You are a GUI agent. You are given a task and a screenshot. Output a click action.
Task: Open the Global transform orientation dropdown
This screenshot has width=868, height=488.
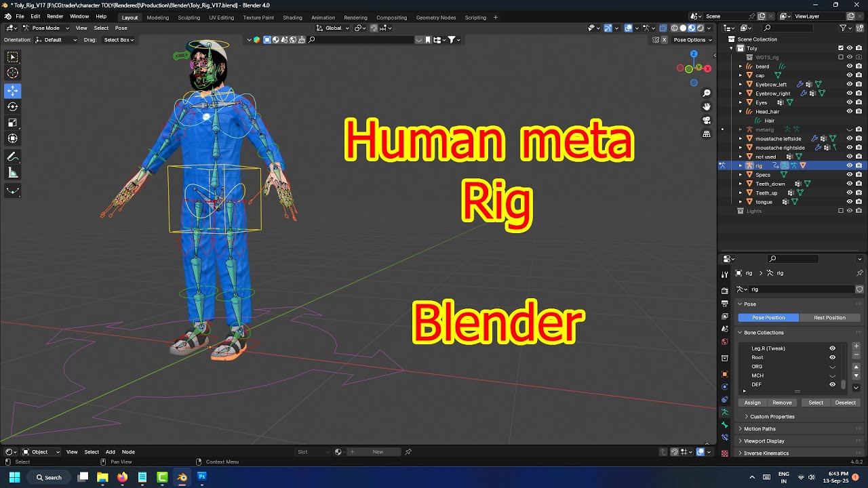pos(333,28)
